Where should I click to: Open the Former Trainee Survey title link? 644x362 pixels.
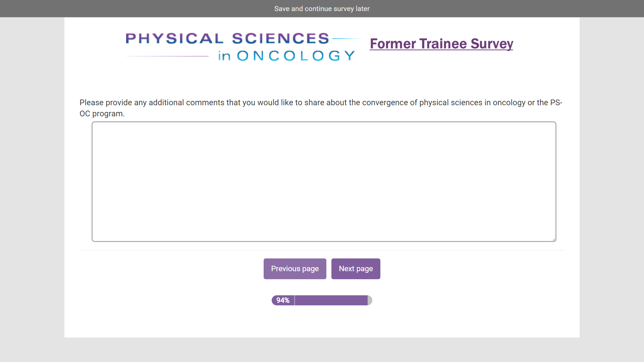pyautogui.click(x=441, y=44)
